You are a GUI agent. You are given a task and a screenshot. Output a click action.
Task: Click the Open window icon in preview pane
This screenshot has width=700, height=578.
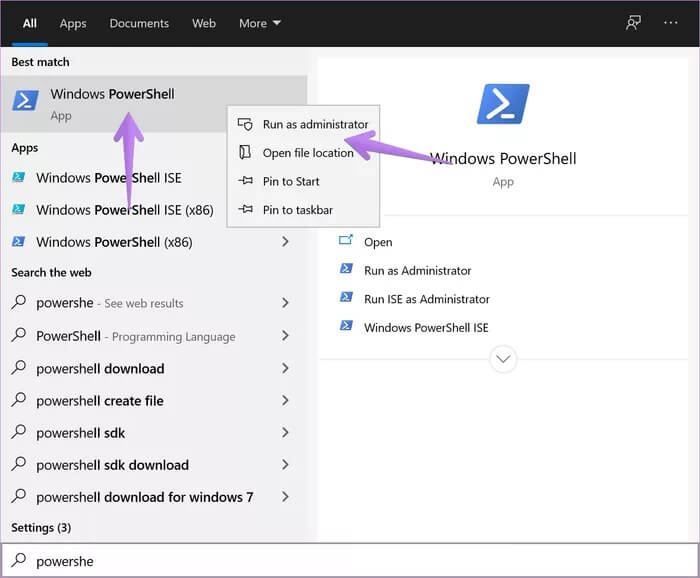click(346, 240)
